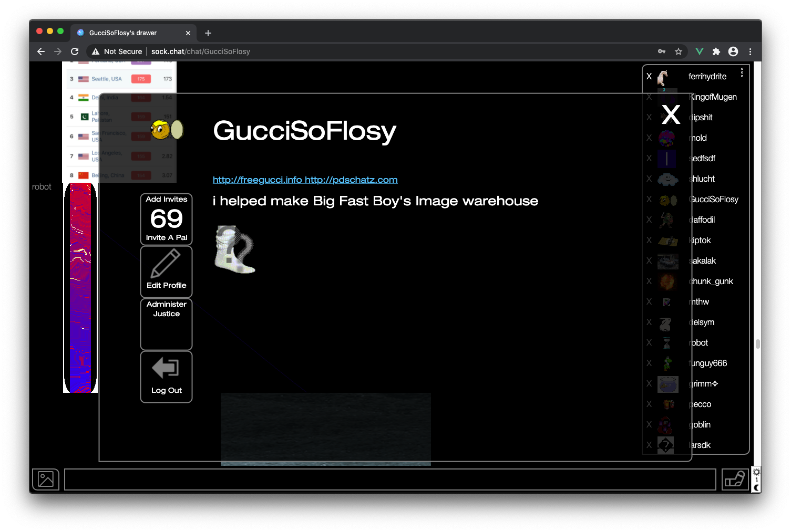Click the sock drawing icon right of the chat input
Image resolution: width=791 pixels, height=532 pixels.
point(735,479)
